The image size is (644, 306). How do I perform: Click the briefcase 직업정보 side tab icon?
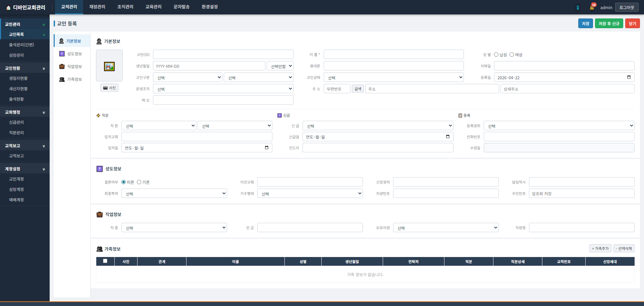[x=62, y=66]
